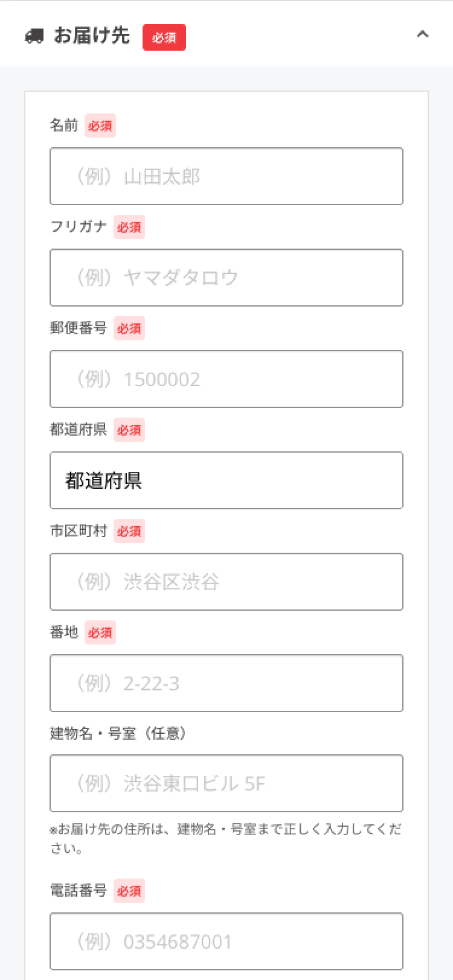Screen dimensions: 453x980
Task: Click the 建物名・号室（任意） label text
Action: [119, 733]
